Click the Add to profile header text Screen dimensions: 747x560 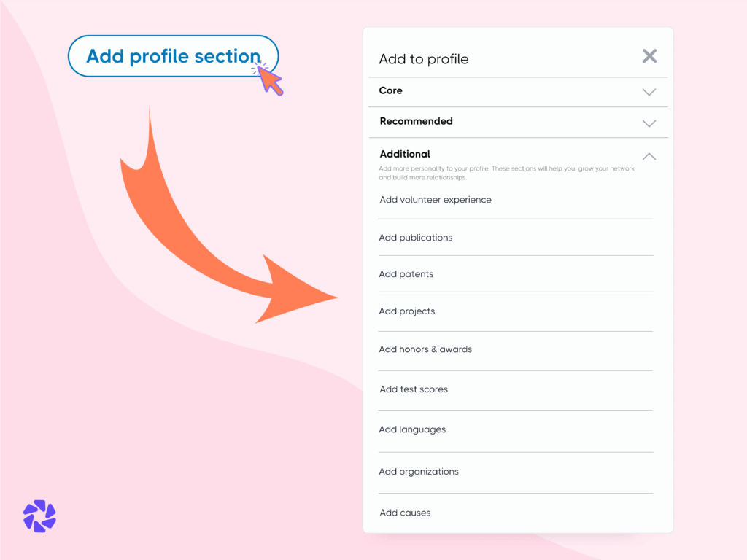[423, 59]
